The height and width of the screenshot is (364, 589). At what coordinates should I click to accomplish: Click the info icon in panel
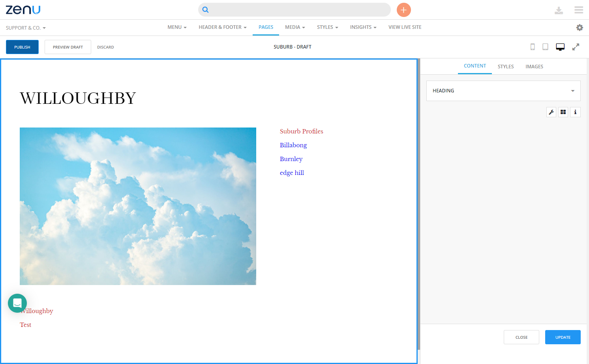[x=575, y=112]
